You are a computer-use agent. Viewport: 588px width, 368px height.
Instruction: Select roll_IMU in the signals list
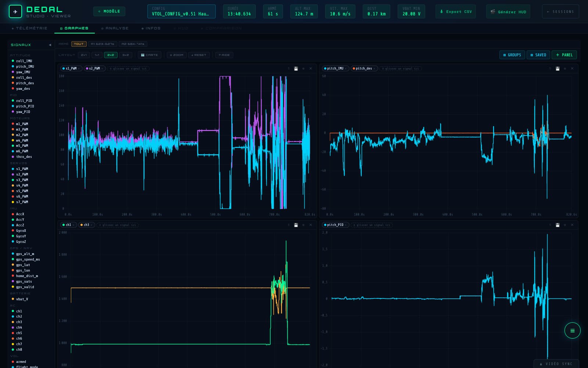point(24,61)
